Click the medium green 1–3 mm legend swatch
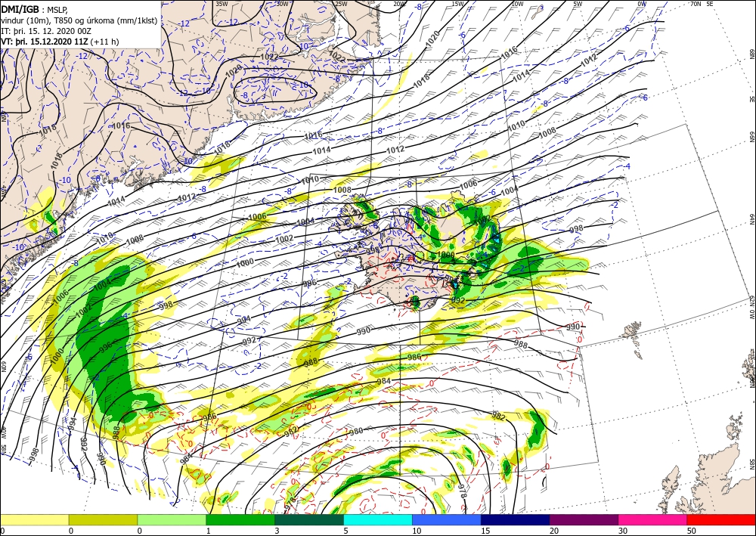The width and height of the screenshot is (756, 536). pyautogui.click(x=240, y=519)
